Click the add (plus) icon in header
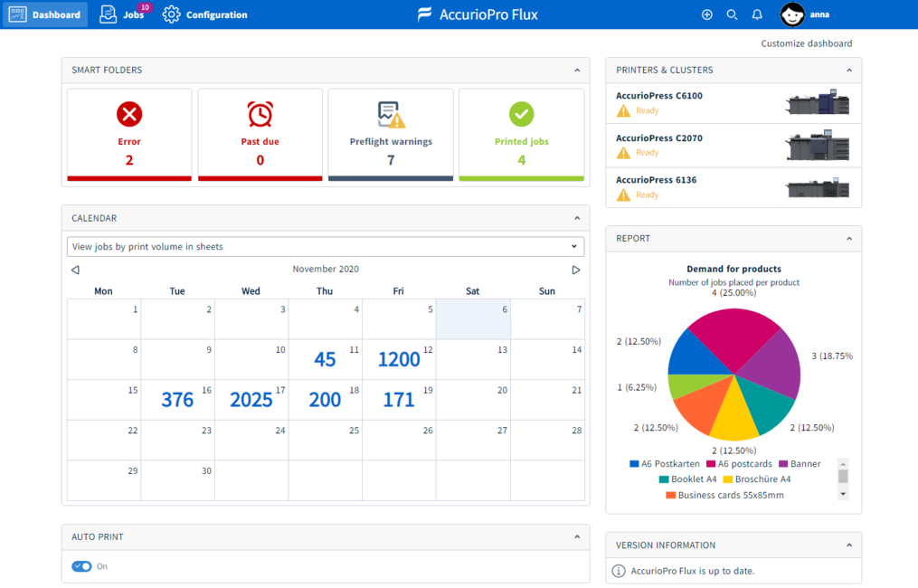Image resolution: width=918 pixels, height=588 pixels. 706,14
